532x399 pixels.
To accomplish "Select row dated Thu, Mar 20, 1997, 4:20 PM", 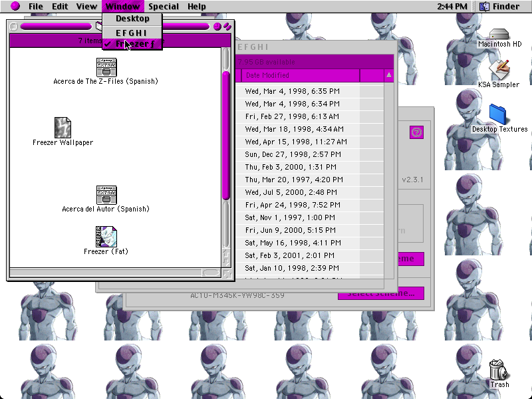I will click(309, 180).
